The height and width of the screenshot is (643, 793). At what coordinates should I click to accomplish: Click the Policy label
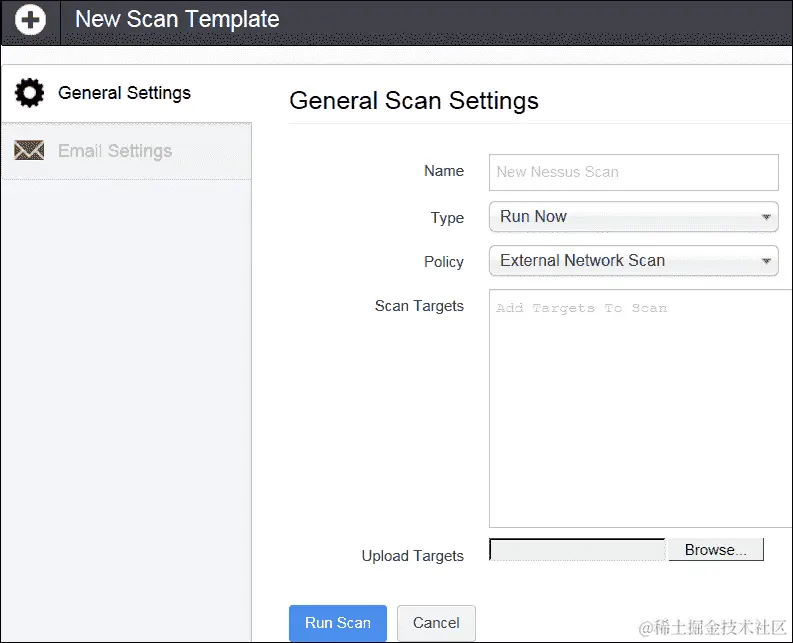coord(444,262)
